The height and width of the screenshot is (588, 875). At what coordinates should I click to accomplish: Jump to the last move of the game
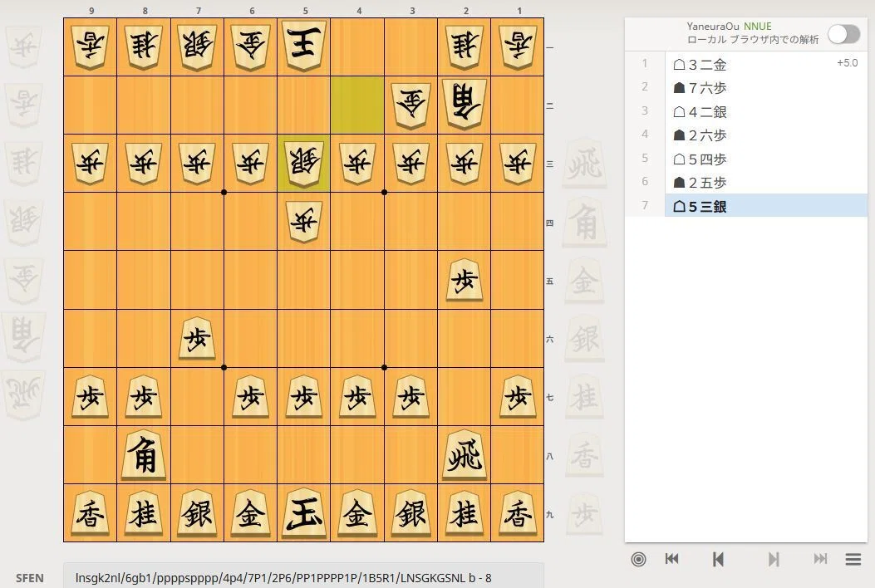click(x=820, y=559)
